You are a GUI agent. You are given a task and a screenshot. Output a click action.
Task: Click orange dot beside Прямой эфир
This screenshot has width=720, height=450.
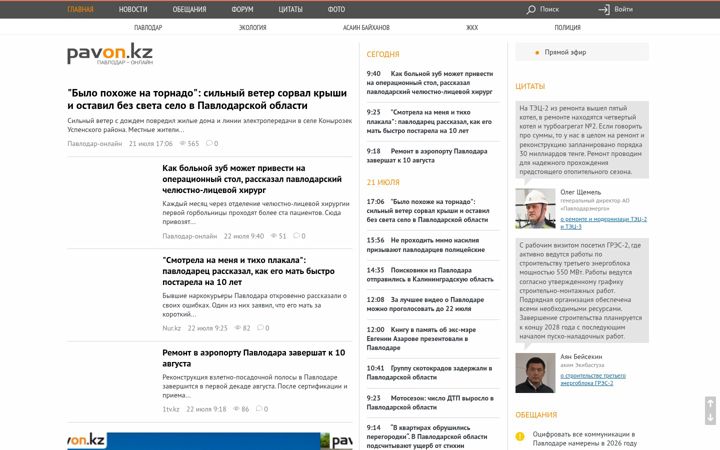(x=537, y=52)
